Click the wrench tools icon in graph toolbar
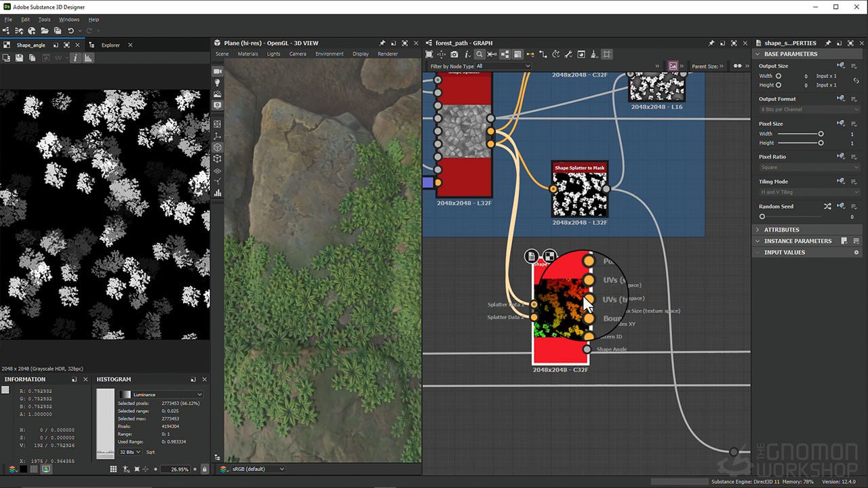868x488 pixels. [569, 54]
